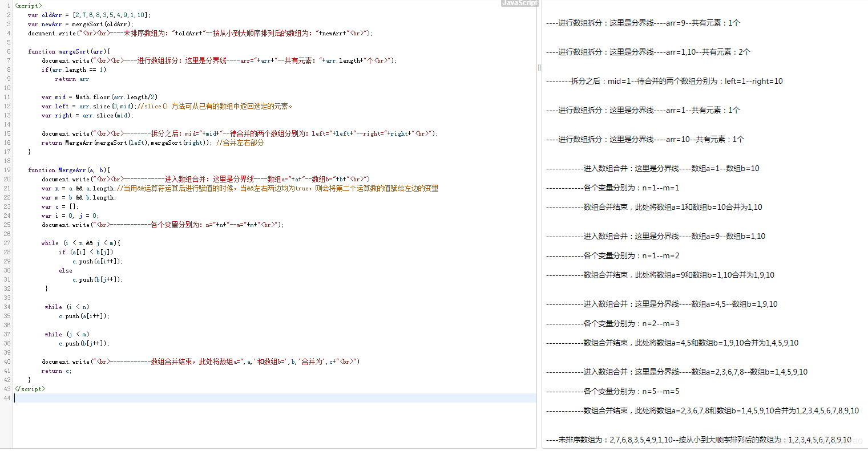Click output line 'arr=1--共有元素：1个'
This screenshot has width=868, height=451.
(643, 110)
